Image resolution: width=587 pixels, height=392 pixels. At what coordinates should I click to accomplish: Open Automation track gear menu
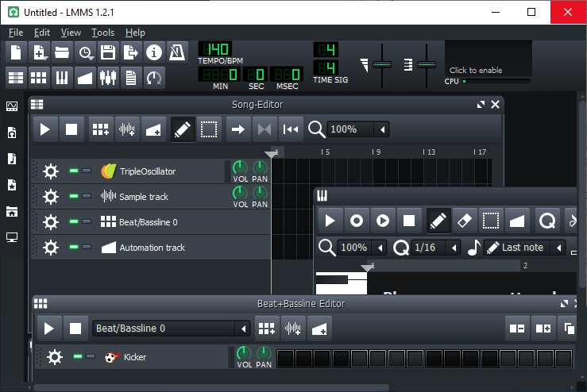tap(51, 248)
